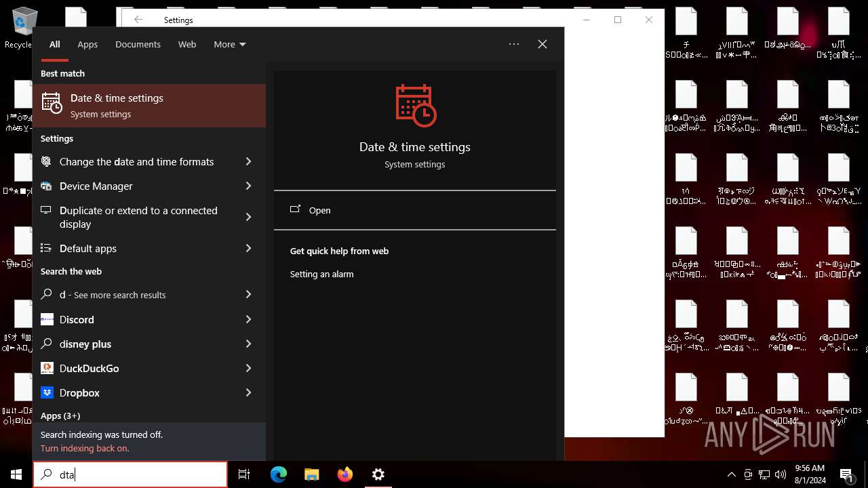Expand Default apps result arrow
868x488 pixels.
249,248
